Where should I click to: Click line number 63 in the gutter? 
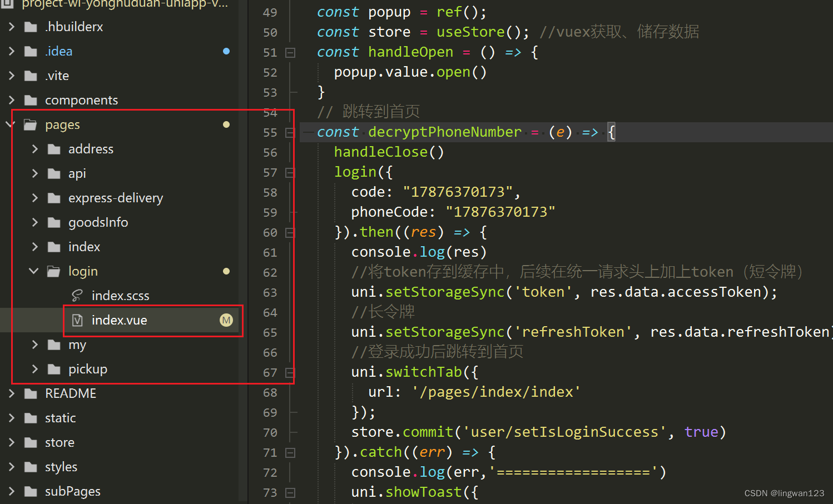[x=270, y=292]
